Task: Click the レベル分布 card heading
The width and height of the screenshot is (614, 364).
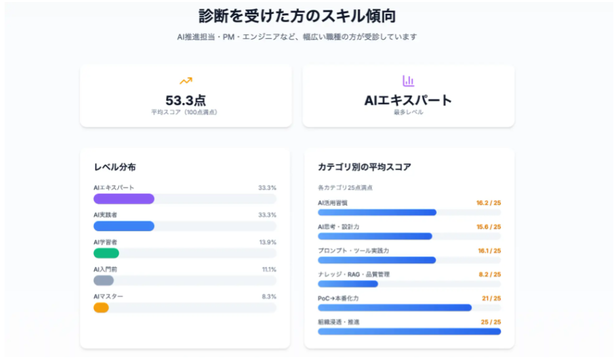Action: tap(115, 167)
